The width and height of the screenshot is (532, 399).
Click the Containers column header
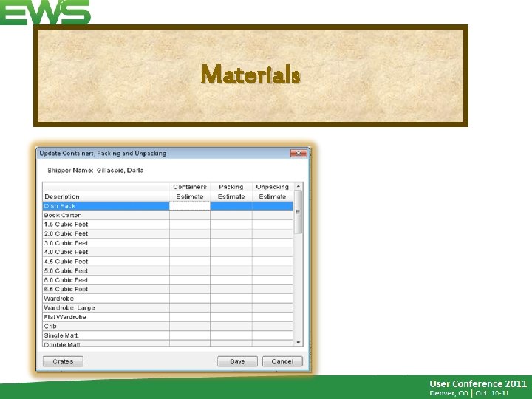(190, 187)
